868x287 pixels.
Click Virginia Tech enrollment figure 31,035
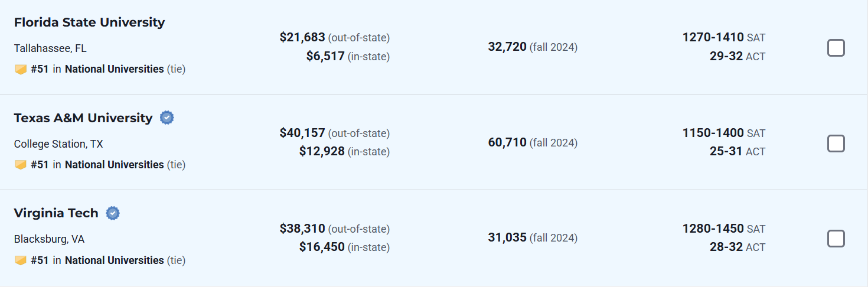(507, 237)
